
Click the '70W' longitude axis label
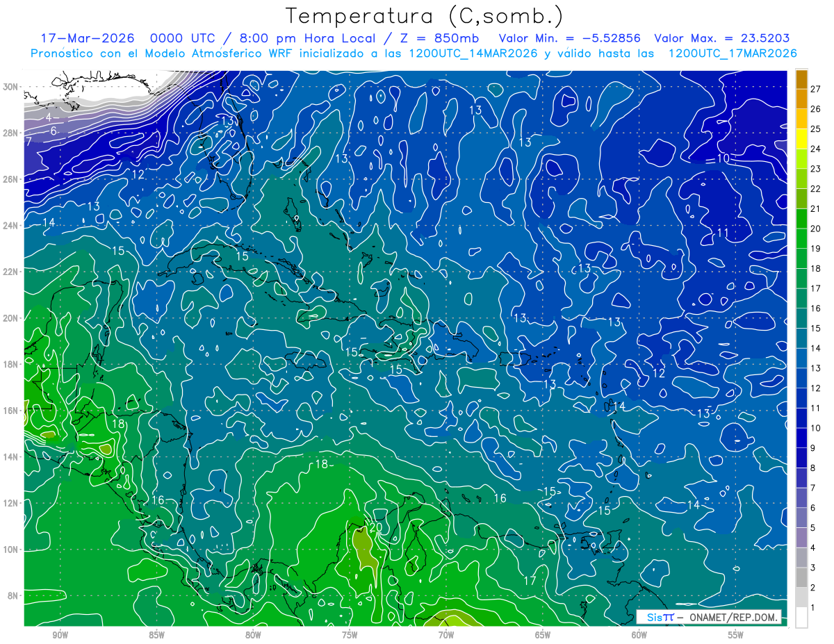pyautogui.click(x=446, y=634)
